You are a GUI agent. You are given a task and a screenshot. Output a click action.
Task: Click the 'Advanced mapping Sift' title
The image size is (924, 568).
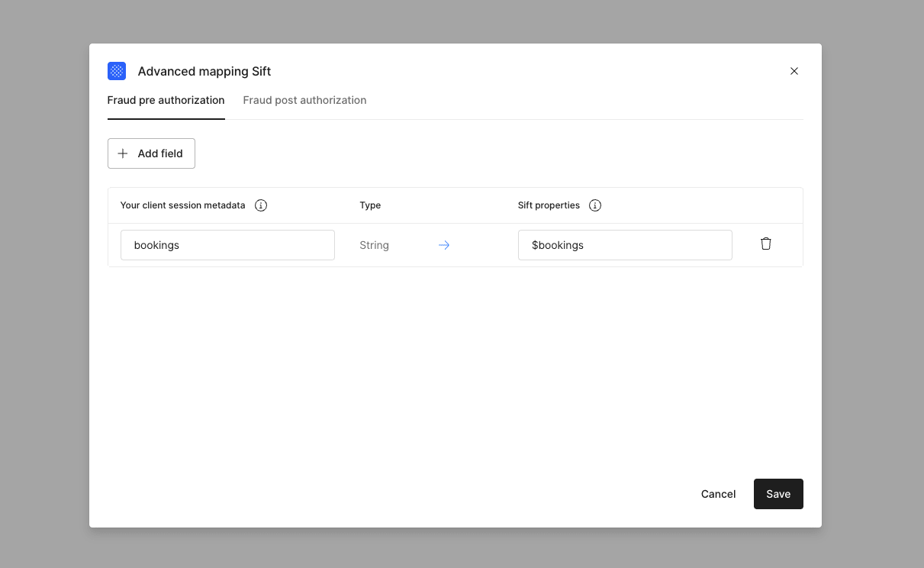click(x=204, y=71)
